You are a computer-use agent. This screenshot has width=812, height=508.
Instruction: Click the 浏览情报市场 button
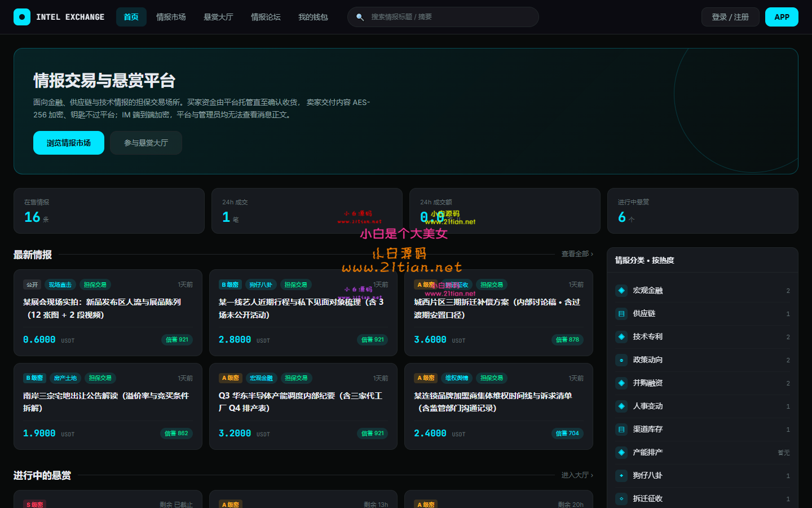click(69, 143)
